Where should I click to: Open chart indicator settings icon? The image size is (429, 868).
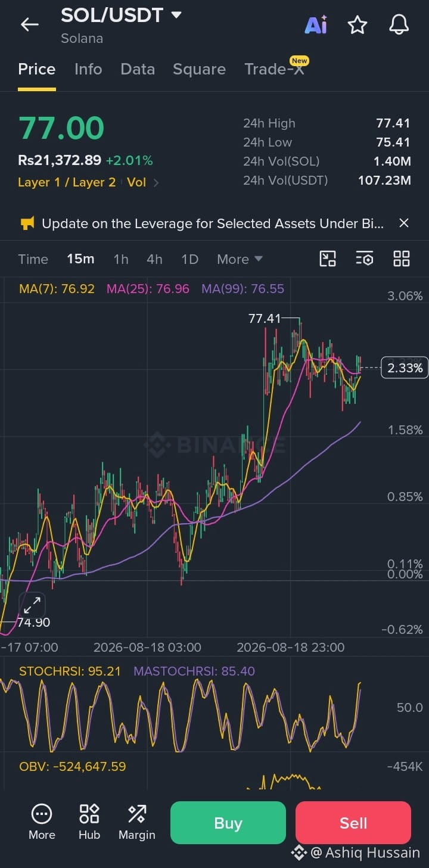(365, 259)
